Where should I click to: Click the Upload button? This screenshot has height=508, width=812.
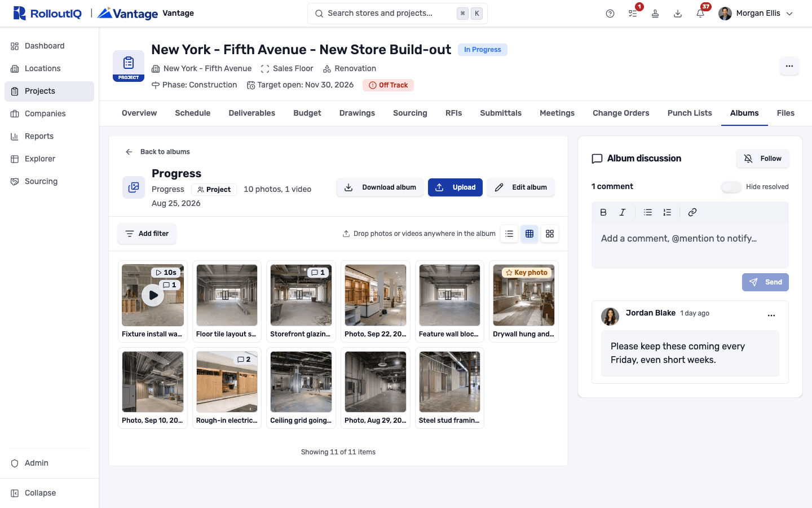pyautogui.click(x=455, y=187)
